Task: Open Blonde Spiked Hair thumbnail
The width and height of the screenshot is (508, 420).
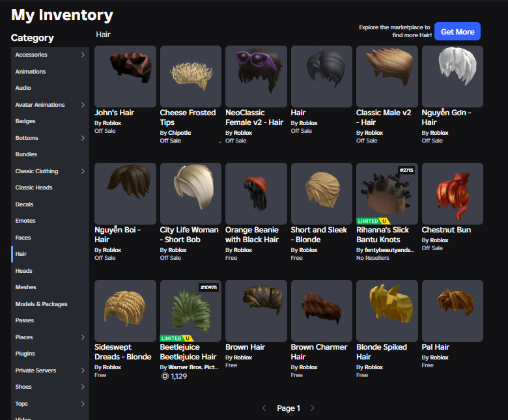Action: point(387,311)
